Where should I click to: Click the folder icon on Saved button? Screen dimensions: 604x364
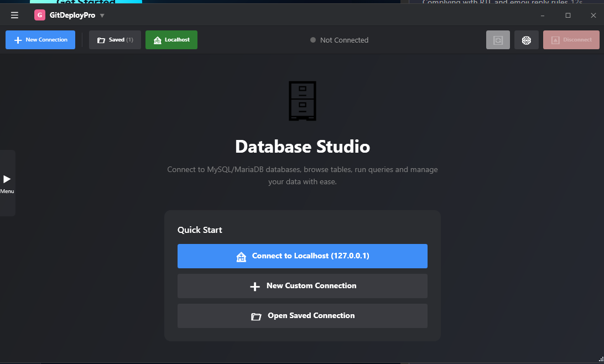[101, 40]
